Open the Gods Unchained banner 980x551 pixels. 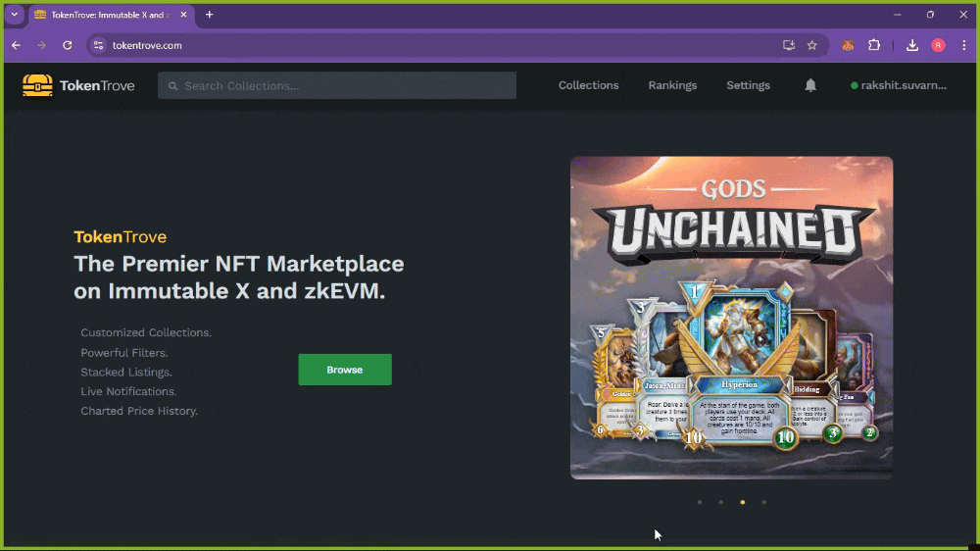pos(731,318)
